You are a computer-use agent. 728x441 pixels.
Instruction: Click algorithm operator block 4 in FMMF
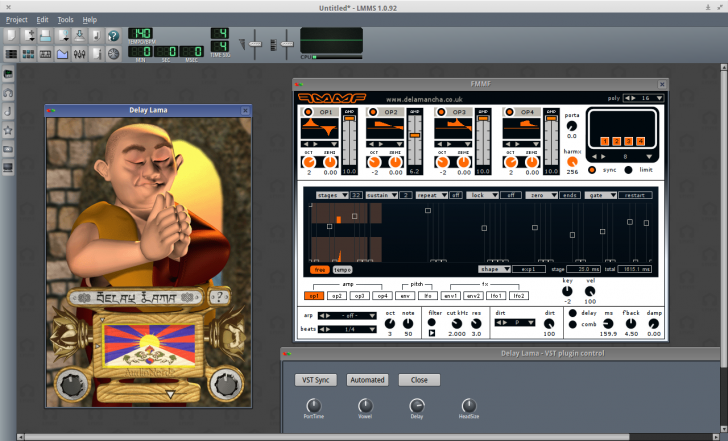coord(640,141)
